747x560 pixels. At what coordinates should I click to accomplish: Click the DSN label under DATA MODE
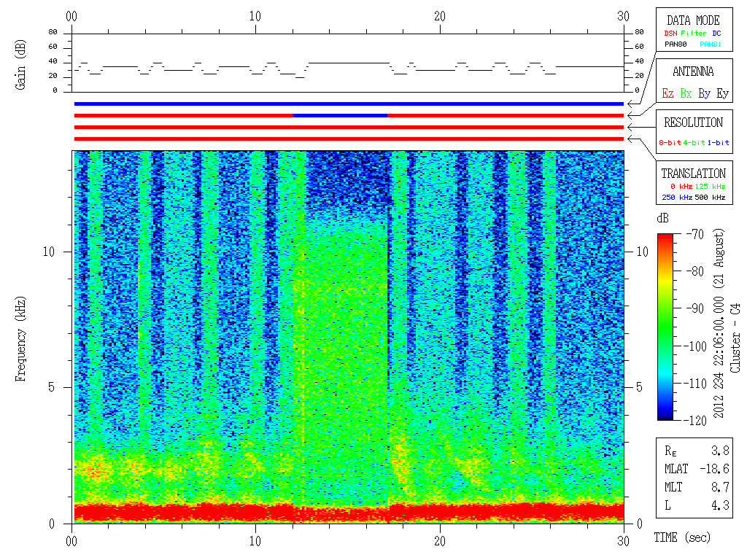point(670,33)
